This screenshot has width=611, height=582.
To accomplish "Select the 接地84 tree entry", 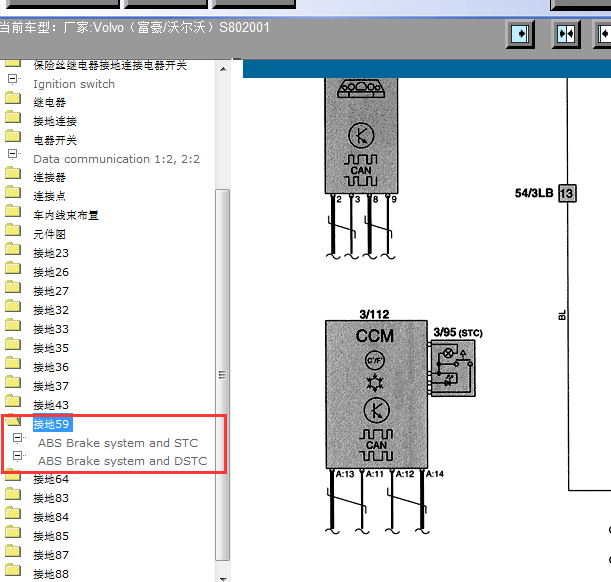I will pos(51,517).
